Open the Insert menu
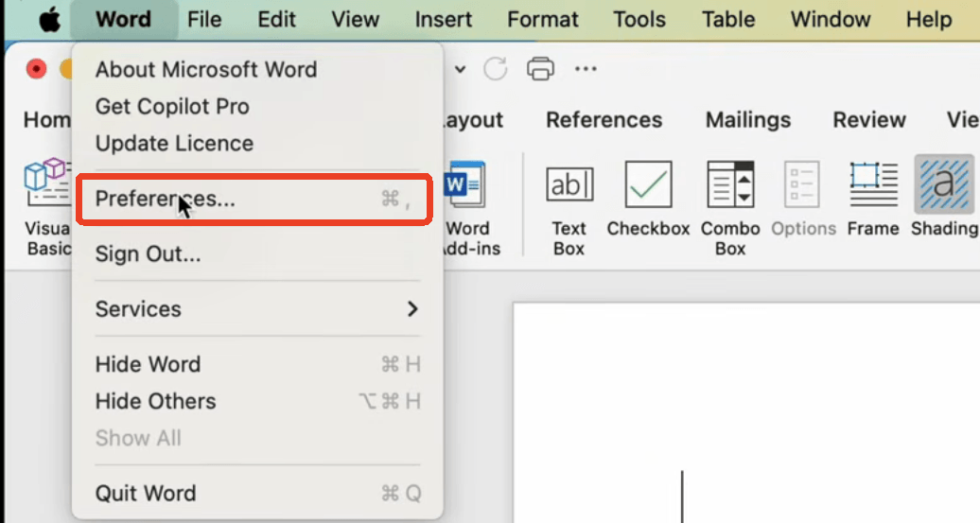Screen dimensions: 980x523 click(443, 19)
